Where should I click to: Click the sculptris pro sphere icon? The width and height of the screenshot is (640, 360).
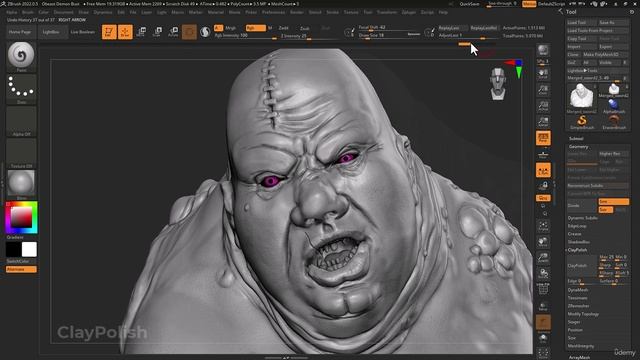coord(205,32)
